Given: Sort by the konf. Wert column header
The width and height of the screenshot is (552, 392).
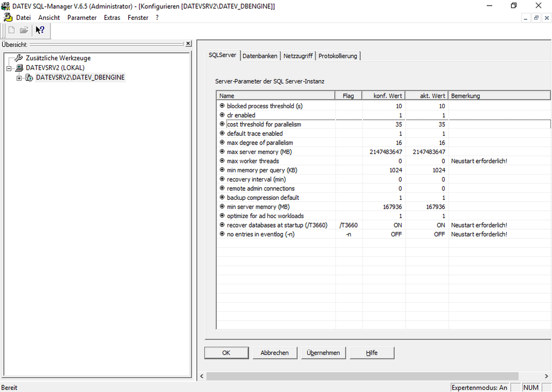Looking at the screenshot, I should click(383, 96).
